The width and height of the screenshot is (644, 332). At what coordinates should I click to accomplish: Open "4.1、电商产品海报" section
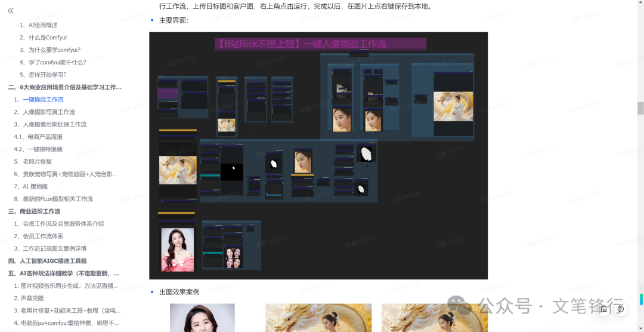(38, 137)
